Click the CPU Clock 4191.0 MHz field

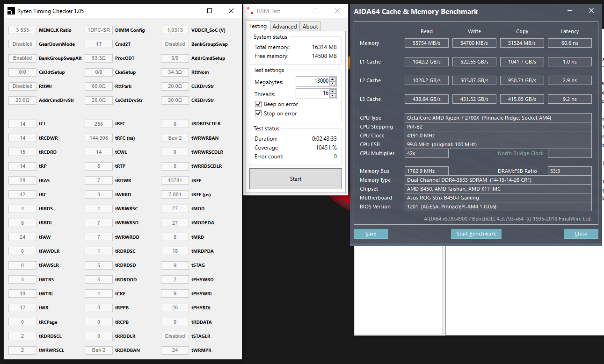pos(498,136)
